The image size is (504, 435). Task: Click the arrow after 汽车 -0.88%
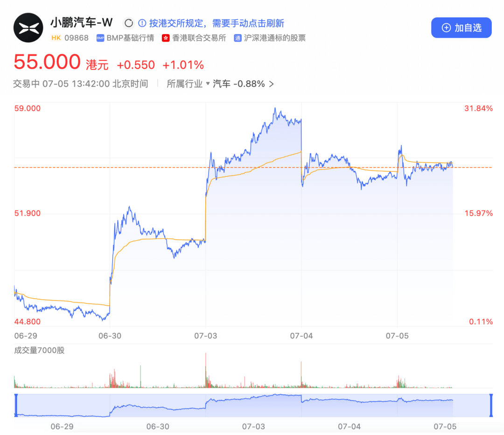click(271, 84)
